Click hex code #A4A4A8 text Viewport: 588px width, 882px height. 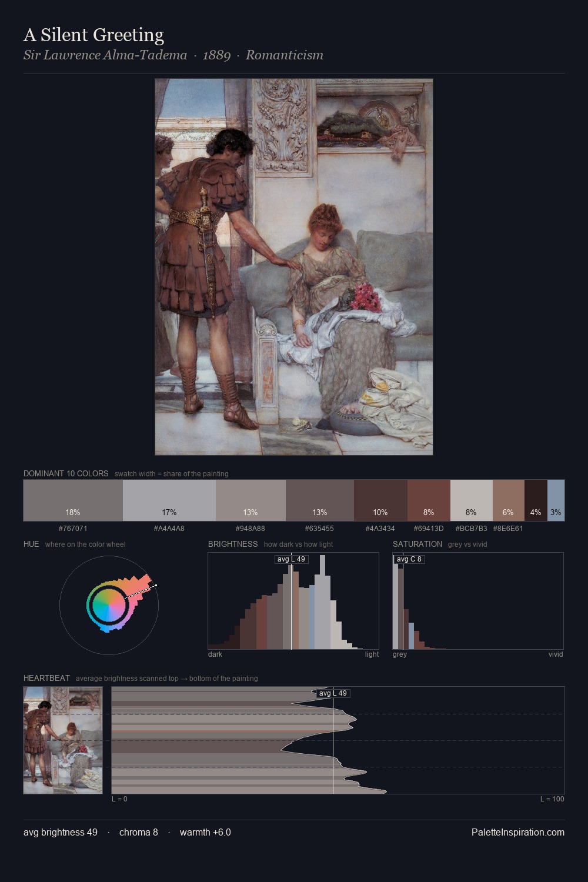[x=169, y=528]
